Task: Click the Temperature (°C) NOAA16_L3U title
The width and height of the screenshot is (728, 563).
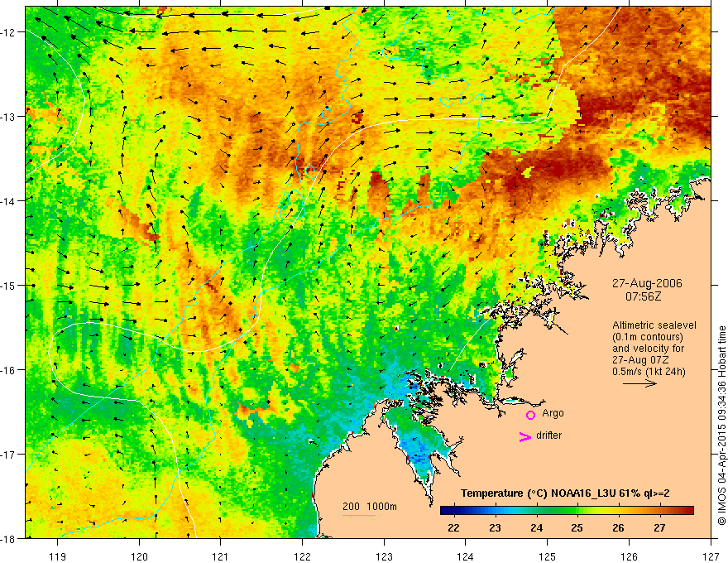Action: pos(564,493)
